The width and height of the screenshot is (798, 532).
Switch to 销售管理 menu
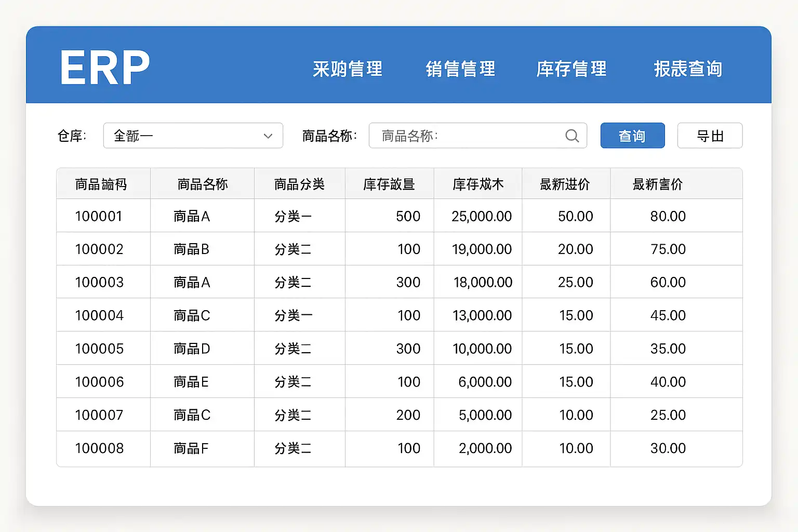(460, 69)
